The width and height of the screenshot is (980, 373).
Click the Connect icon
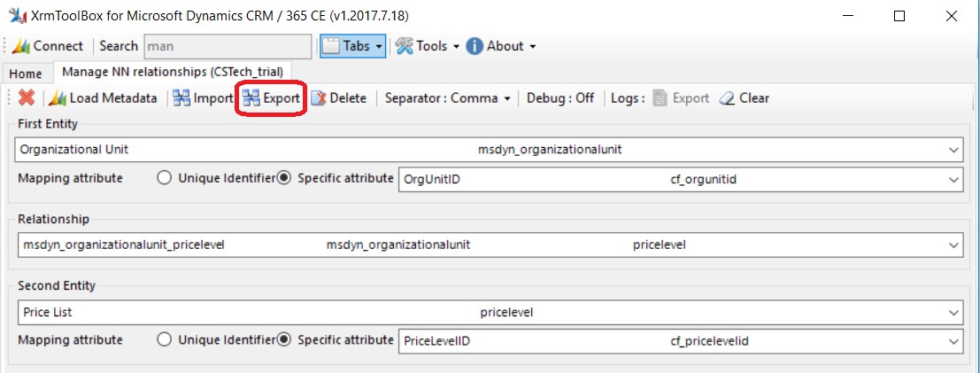21,46
